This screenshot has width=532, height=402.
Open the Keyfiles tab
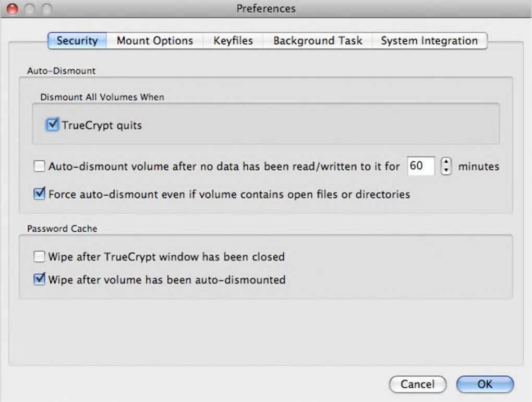click(233, 41)
